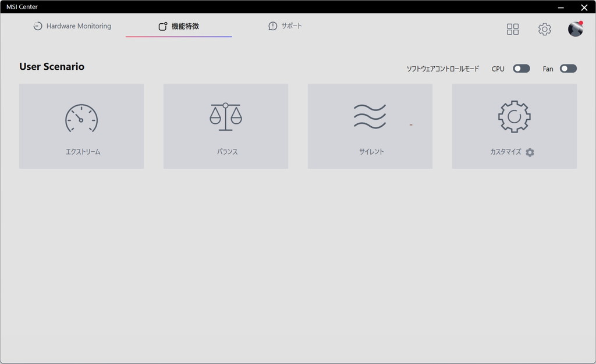Select the サイレント waves icon
The image size is (596, 364).
[370, 116]
